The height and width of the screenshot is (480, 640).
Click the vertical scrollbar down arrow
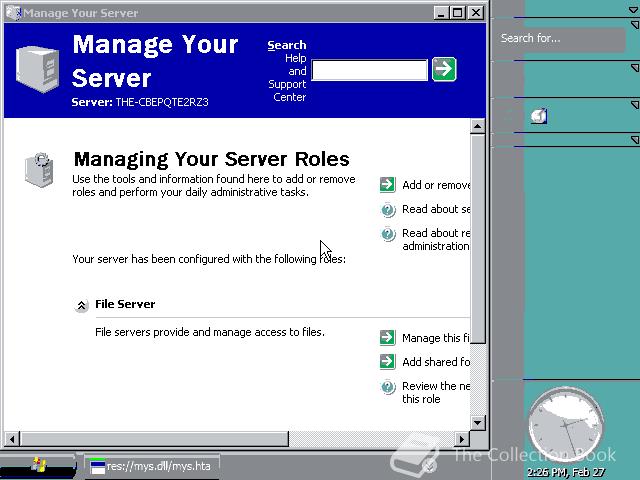pyautogui.click(x=478, y=422)
